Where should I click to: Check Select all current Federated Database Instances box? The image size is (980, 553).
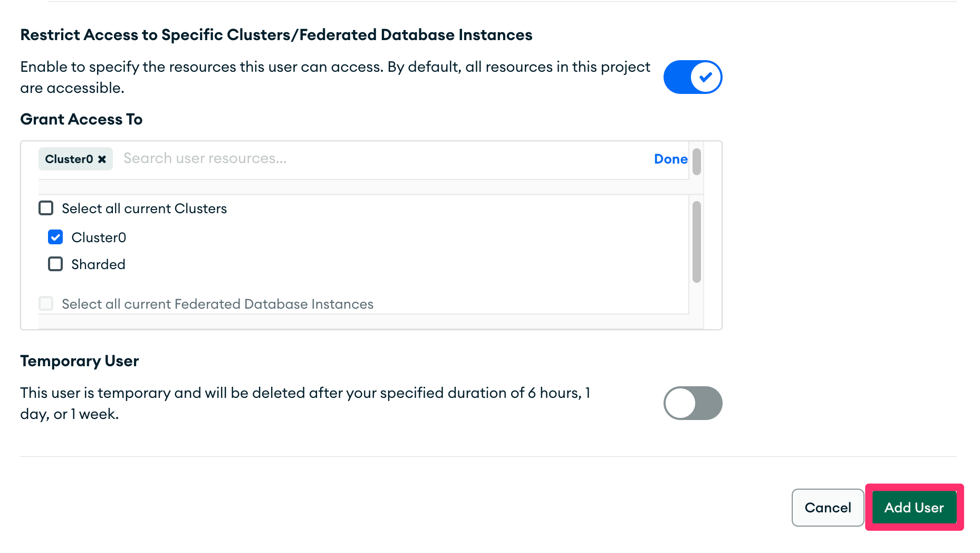pos(46,304)
